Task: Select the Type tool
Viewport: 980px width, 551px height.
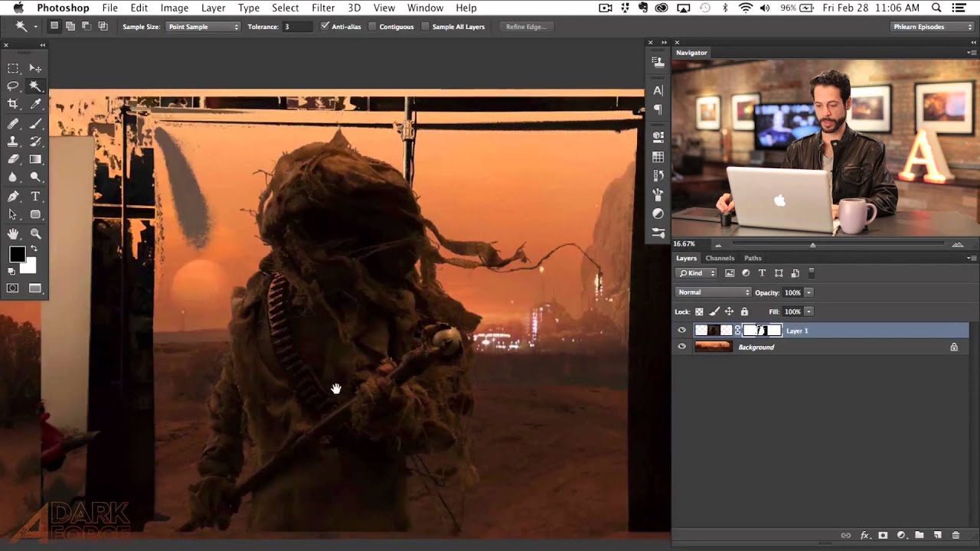Action: click(x=35, y=197)
